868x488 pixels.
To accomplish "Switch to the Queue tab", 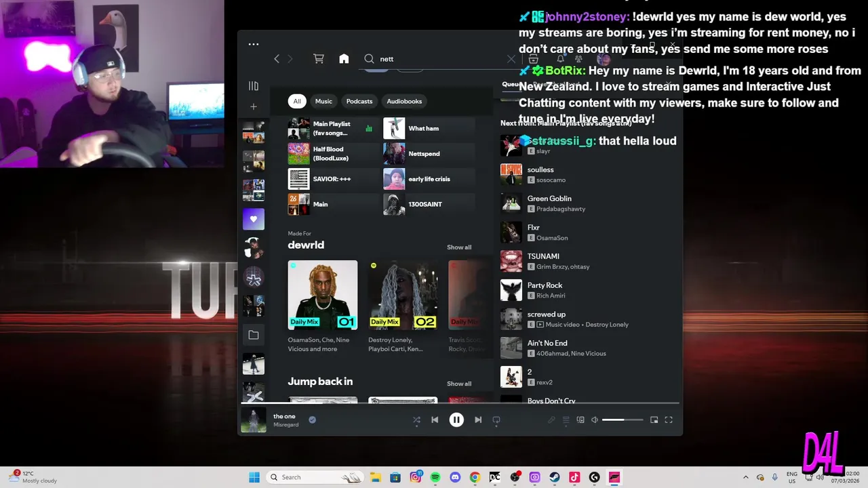I will coord(511,85).
